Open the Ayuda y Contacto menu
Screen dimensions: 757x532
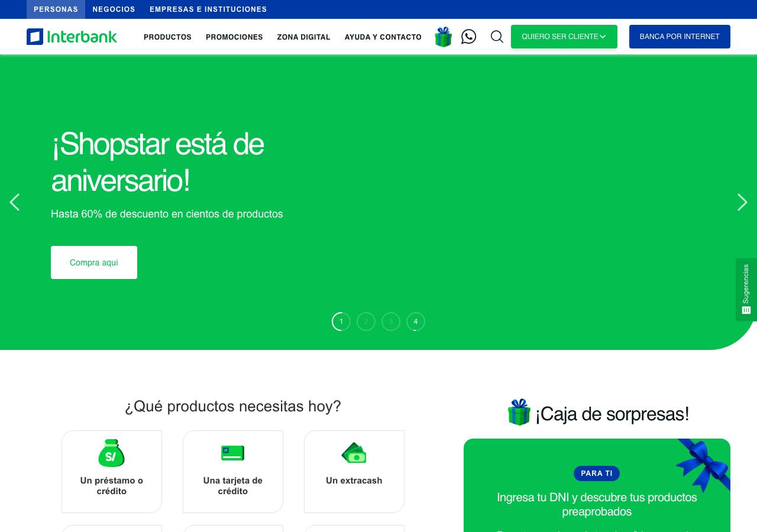point(383,37)
